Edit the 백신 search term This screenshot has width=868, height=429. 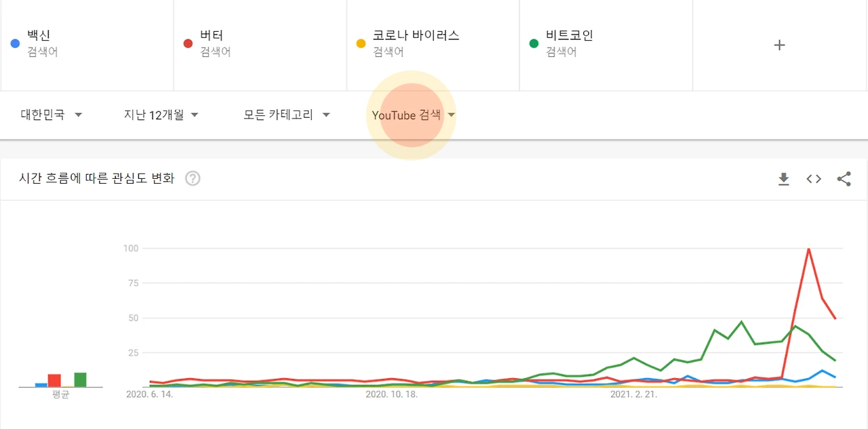(x=87, y=45)
